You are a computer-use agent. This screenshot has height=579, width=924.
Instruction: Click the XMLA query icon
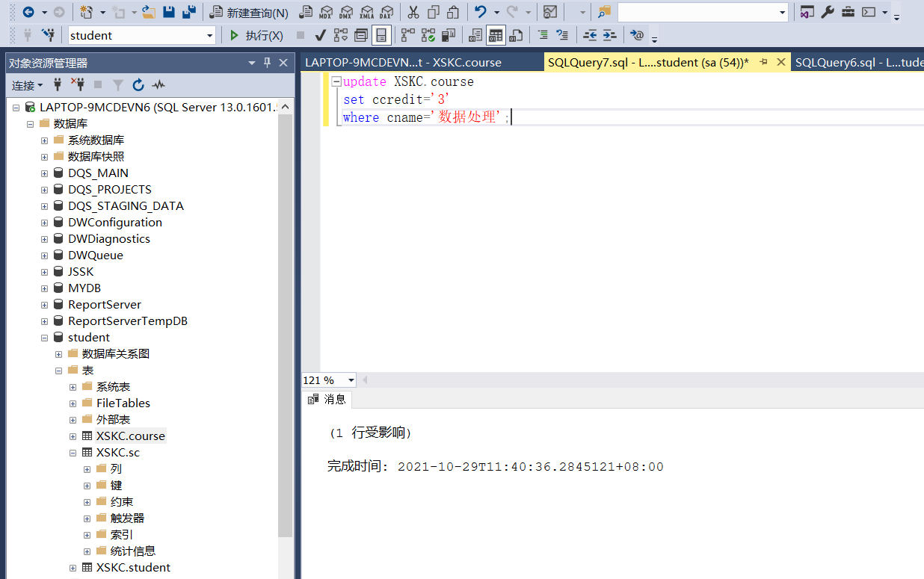tap(366, 12)
